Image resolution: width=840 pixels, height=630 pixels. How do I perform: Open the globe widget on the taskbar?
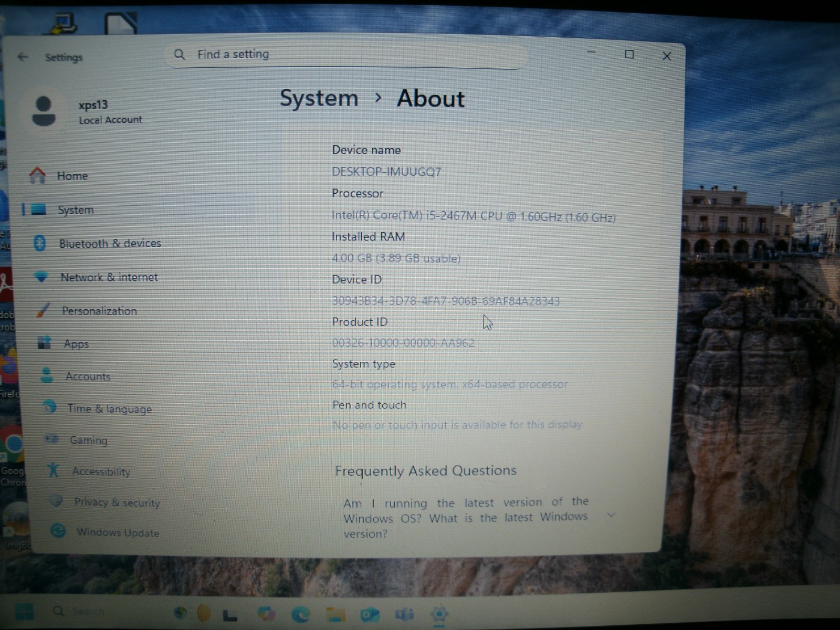click(x=181, y=613)
